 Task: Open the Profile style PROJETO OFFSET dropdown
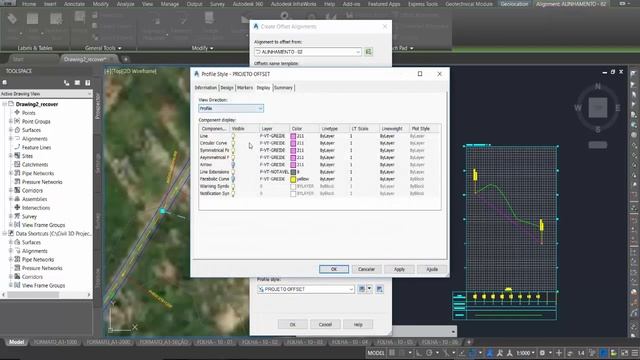point(306,289)
